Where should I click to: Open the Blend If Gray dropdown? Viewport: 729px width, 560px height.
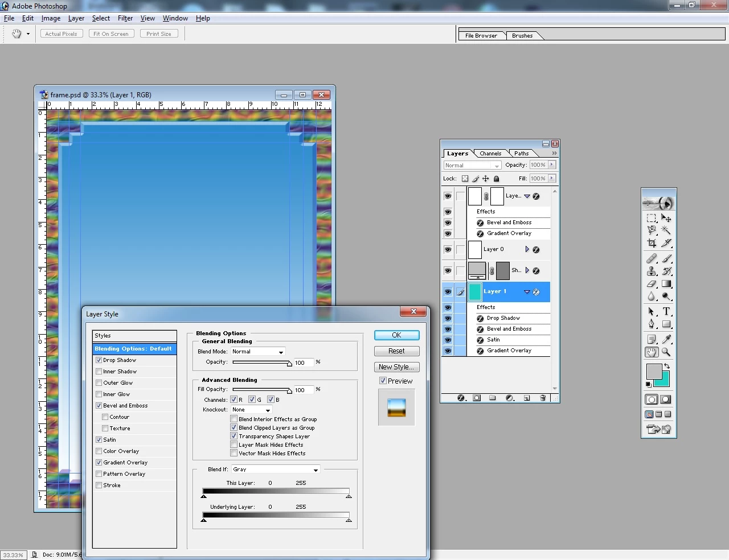coord(276,470)
